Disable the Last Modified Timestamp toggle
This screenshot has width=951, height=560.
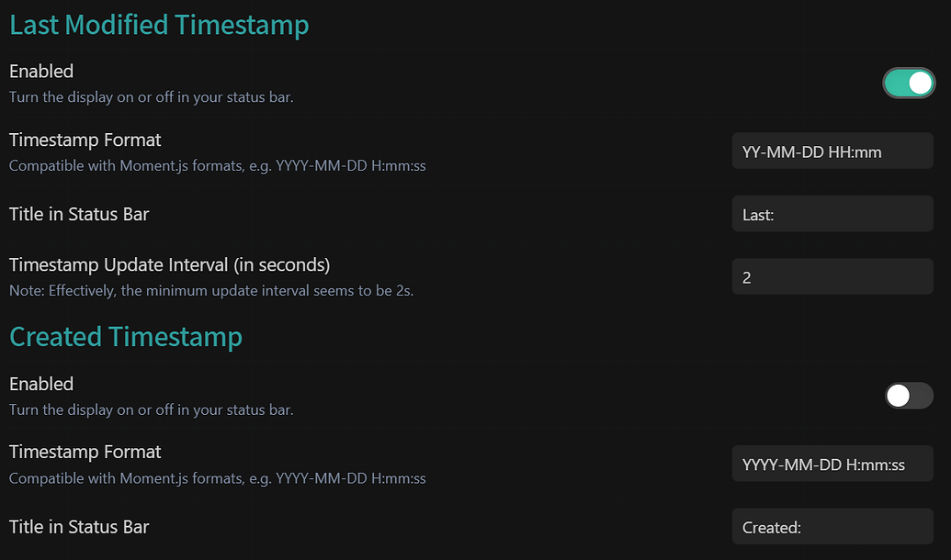[x=909, y=84]
